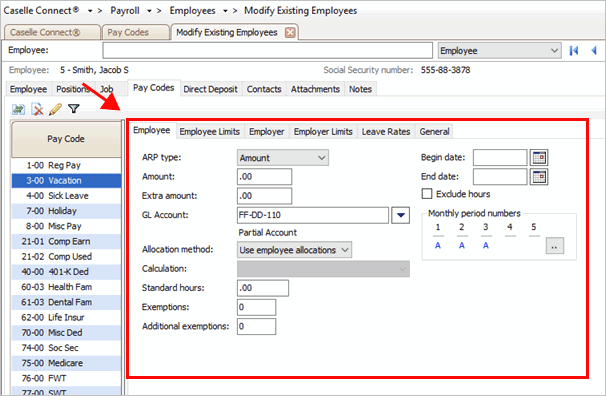The width and height of the screenshot is (606, 396).
Task: Select pay code 70-00 Misc Ded
Action: click(66, 333)
